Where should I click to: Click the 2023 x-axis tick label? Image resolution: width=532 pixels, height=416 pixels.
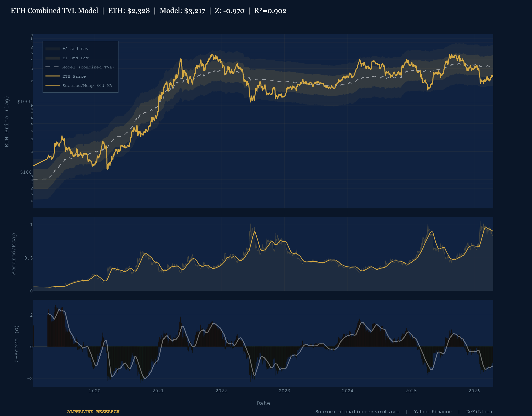pyautogui.click(x=284, y=391)
